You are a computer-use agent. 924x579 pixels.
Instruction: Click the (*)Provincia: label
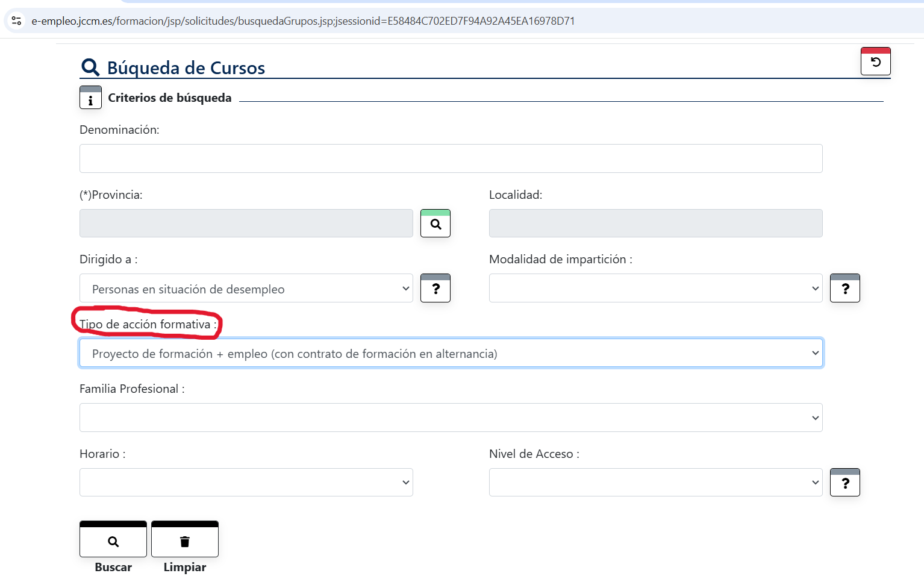click(111, 195)
